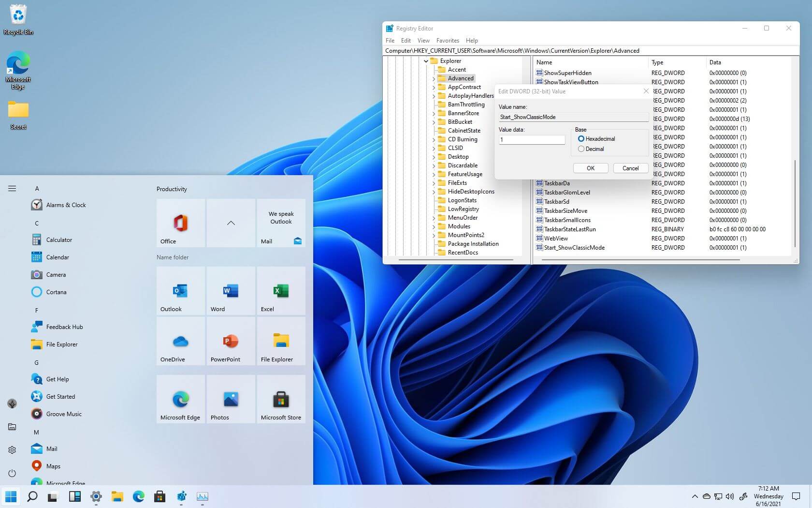Launch Word from Start tiles
Image resolution: width=812 pixels, height=508 pixels.
tap(231, 291)
